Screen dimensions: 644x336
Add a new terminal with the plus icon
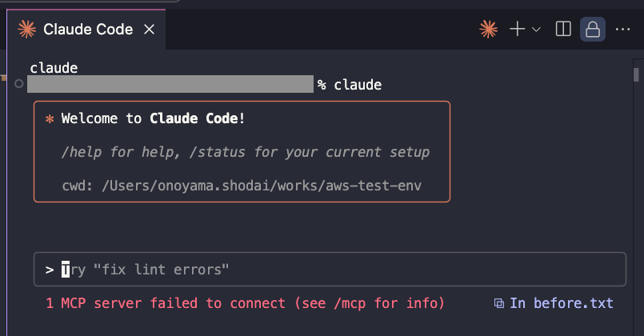[x=517, y=29]
